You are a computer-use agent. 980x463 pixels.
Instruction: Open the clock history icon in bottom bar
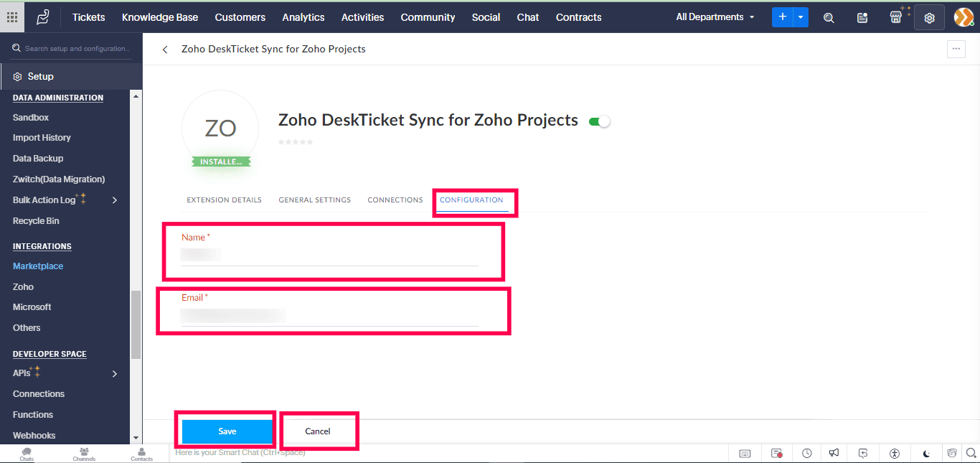(807, 454)
